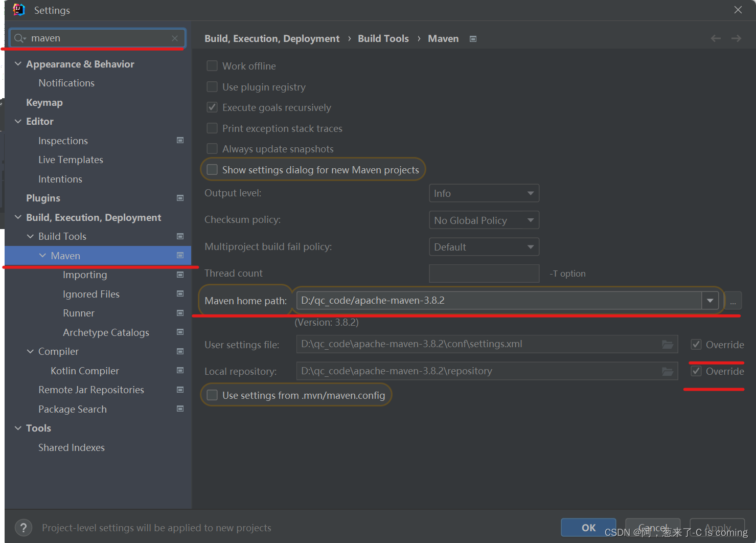756x543 pixels.
Task: Collapse the Editor section
Action: (x=18, y=121)
